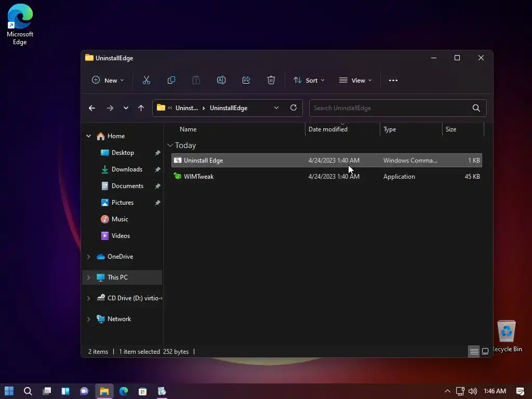
Task: Open the Sort dropdown
Action: click(x=309, y=81)
